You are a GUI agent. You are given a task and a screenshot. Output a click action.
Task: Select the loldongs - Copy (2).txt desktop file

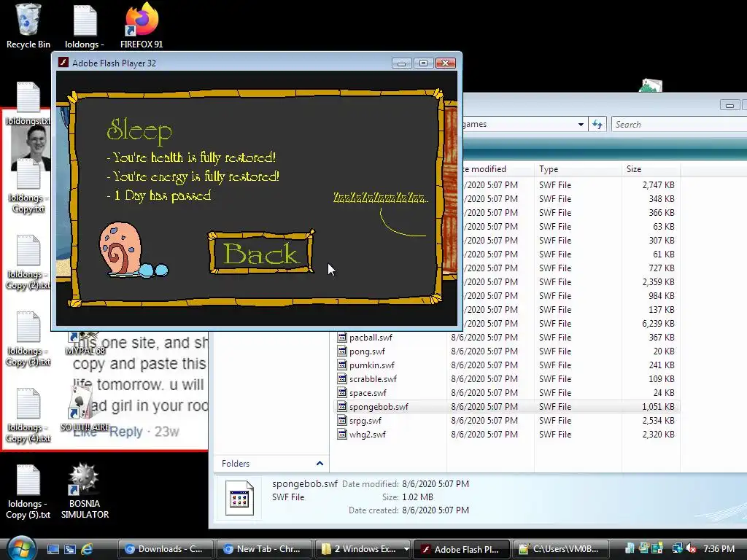(28, 262)
